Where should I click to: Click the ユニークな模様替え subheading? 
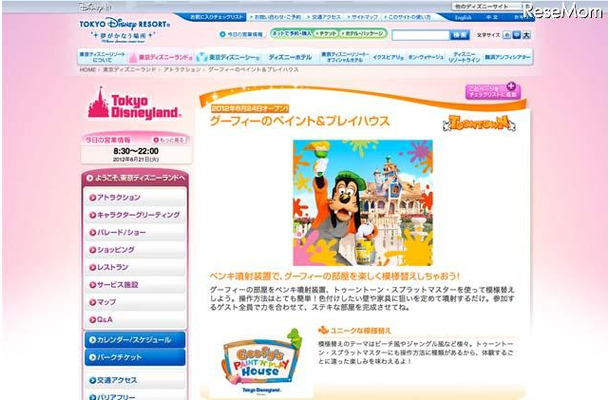pos(360,330)
